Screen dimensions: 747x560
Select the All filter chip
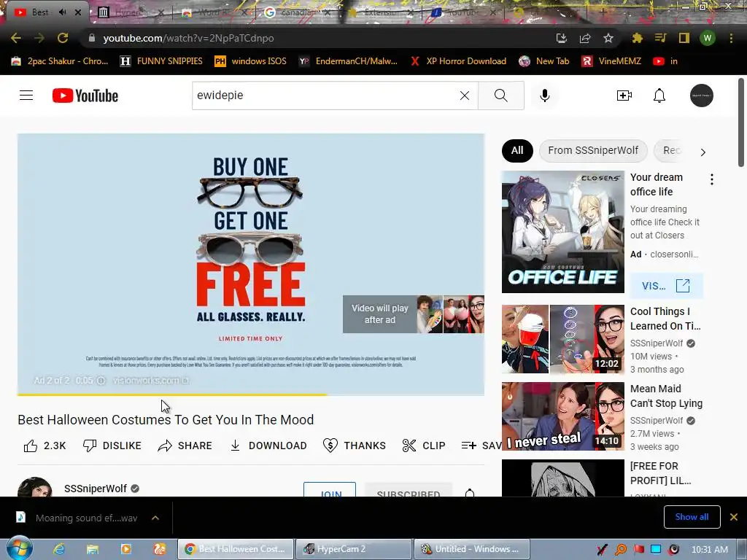517,150
